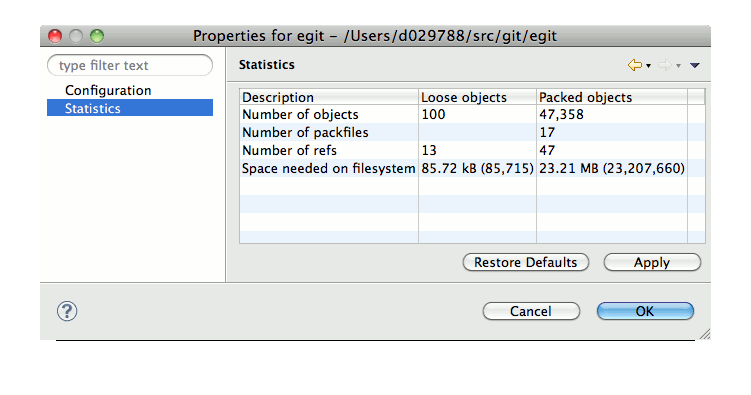Screen dimensions: 751x395
Task: Cancel the properties dialog
Action: 531,311
